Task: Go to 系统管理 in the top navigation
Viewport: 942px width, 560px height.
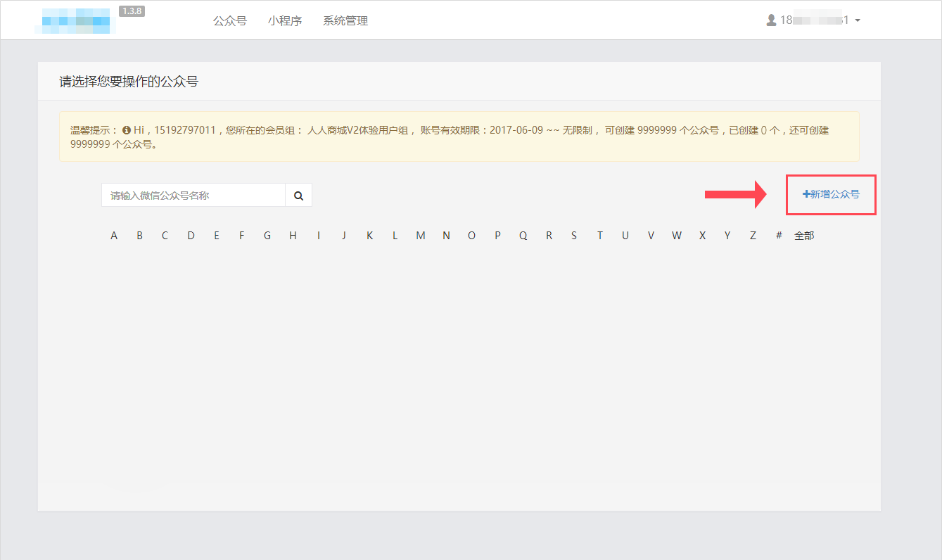Action: point(345,21)
